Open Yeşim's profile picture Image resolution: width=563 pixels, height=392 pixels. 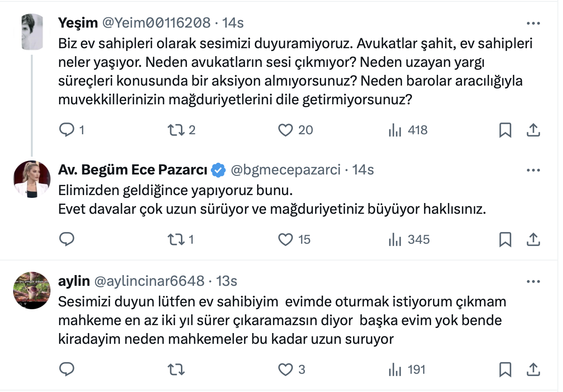click(32, 31)
